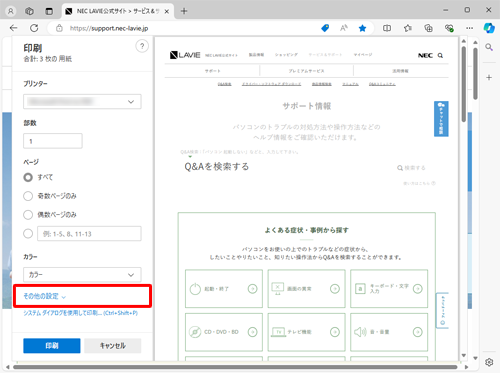The height and width of the screenshot is (373, 500).
Task: Close the NEC LAVIE browser tab
Action: 167,11
